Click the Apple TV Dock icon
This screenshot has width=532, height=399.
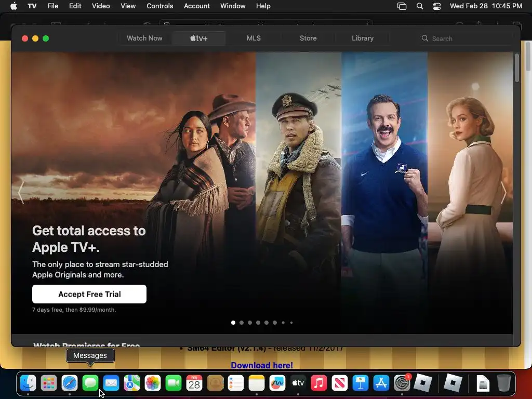tap(298, 383)
